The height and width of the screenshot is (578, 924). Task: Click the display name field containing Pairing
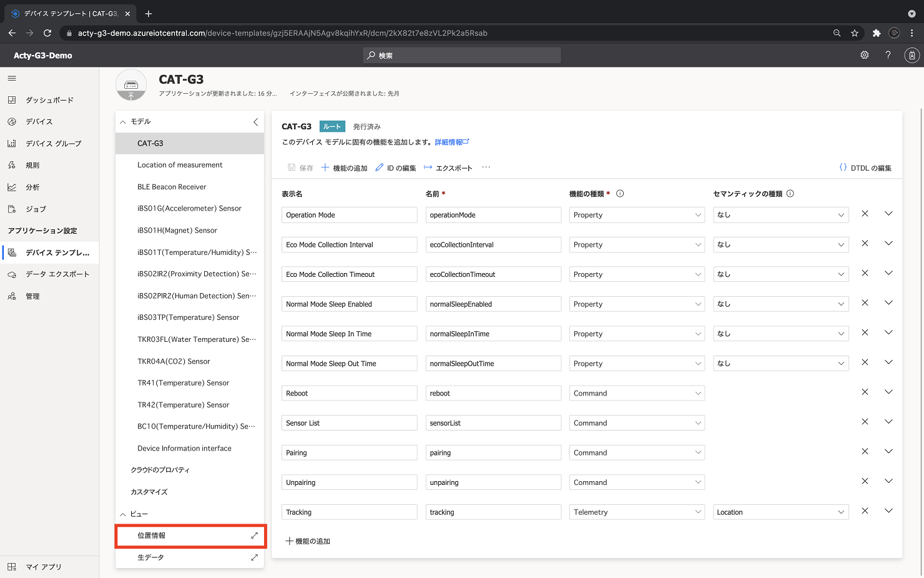[x=349, y=453]
